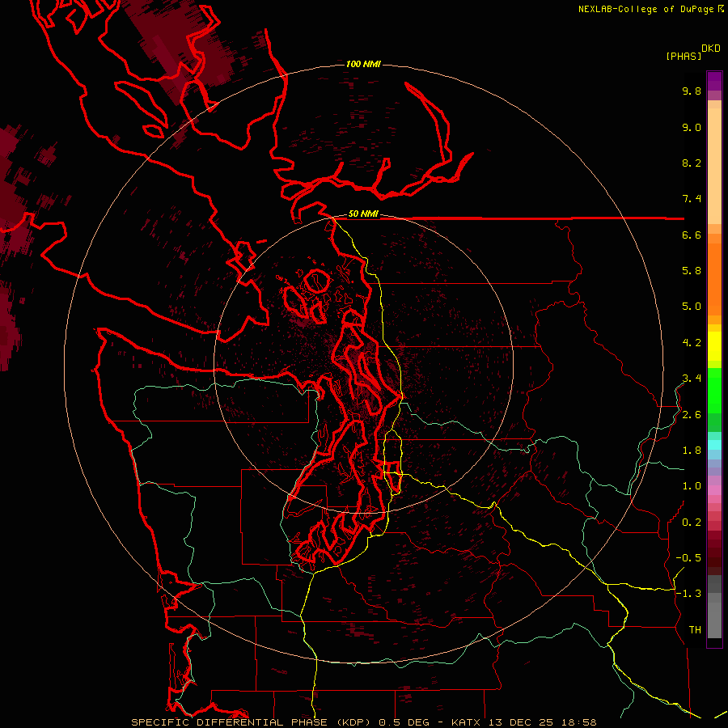Click the KATX radar site identifier
Screen dimensions: 728x728
coord(467,722)
